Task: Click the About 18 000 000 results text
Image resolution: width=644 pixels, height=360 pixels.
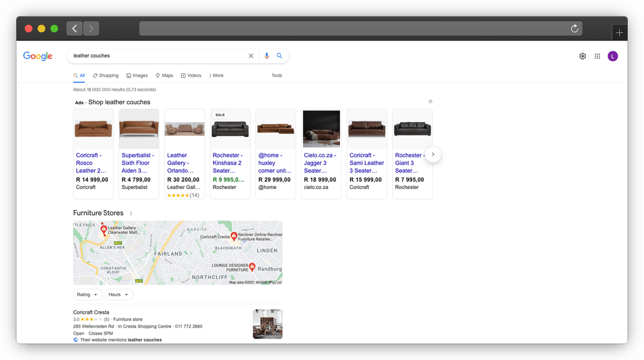Action: coord(114,89)
